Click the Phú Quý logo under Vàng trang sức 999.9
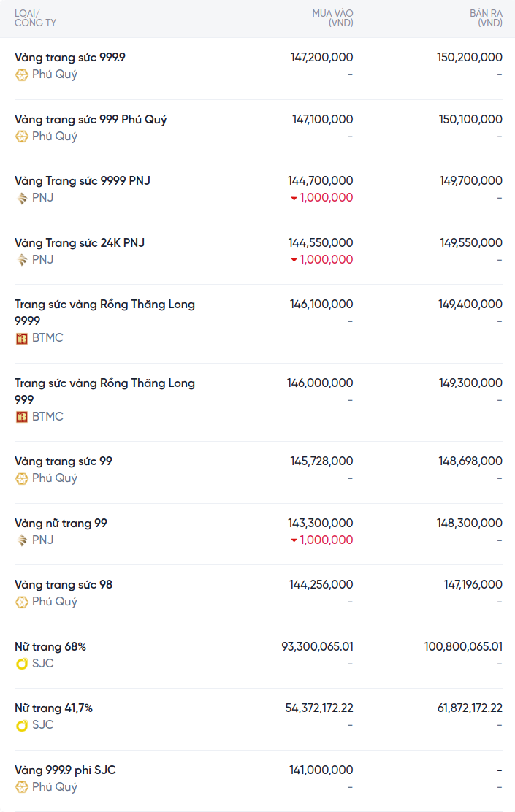Image resolution: width=515 pixels, height=812 pixels. click(22, 74)
